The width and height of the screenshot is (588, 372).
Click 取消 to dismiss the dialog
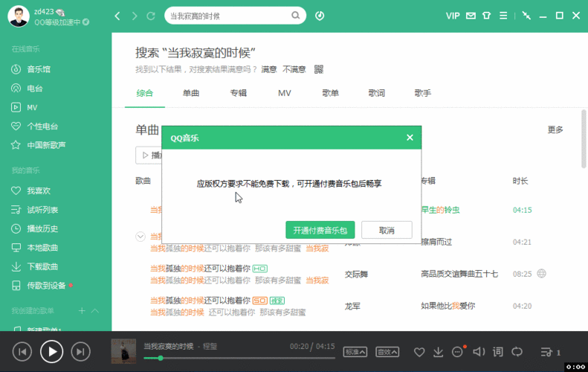(387, 230)
